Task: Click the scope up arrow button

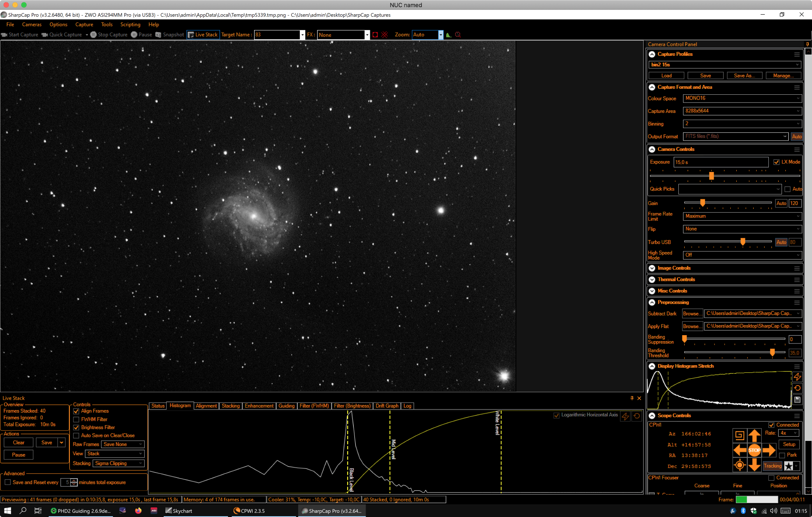Action: 754,435
